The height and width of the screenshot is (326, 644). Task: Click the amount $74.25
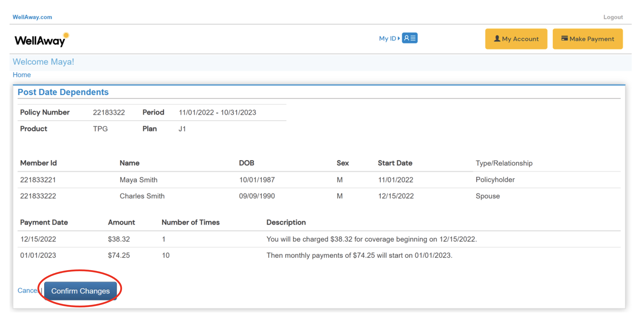119,255
